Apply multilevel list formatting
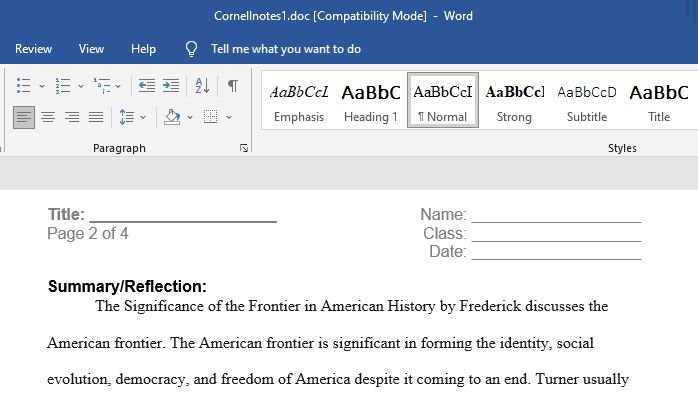698x395 pixels. click(x=102, y=86)
